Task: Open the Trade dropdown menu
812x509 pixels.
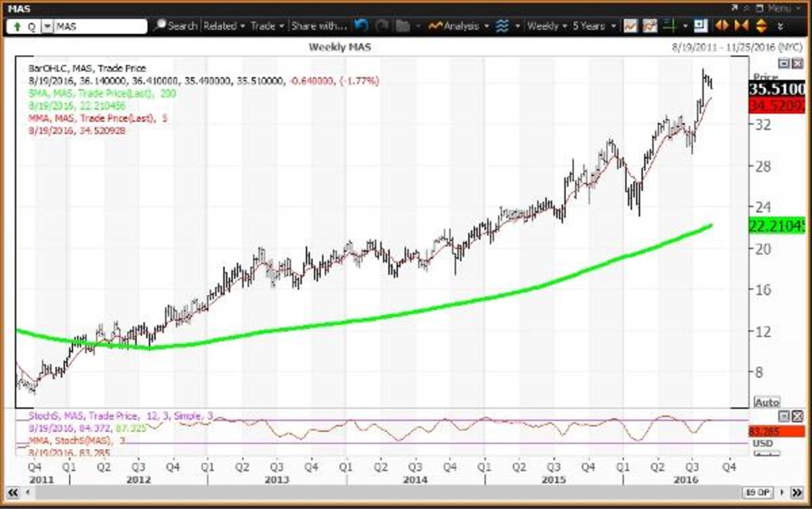Action: [268, 26]
